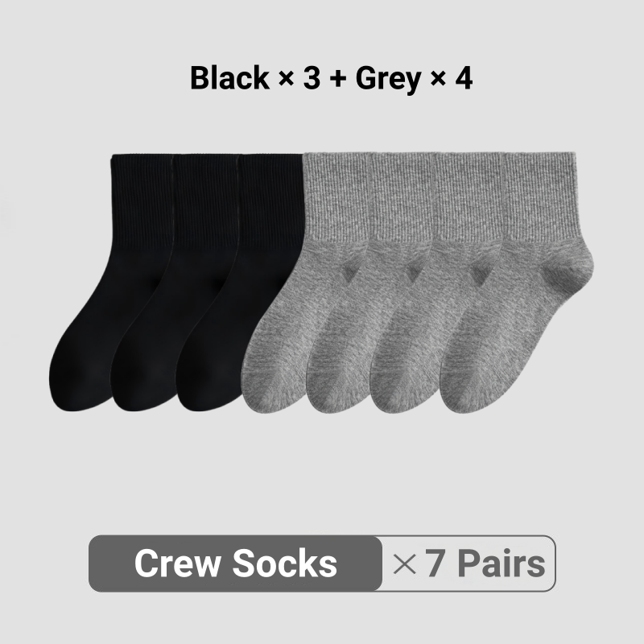
Task: Click the "7 Pairs" text
Action: tap(485, 563)
